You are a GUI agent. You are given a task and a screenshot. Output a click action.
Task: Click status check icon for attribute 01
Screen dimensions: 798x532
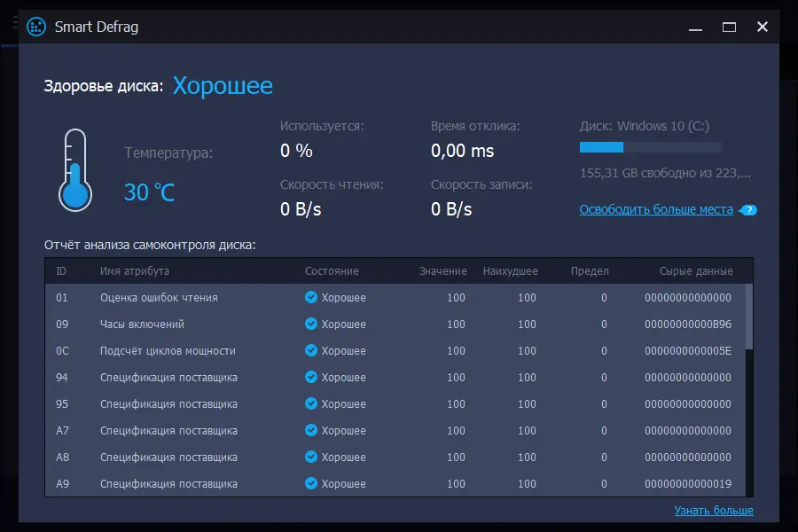coord(310,298)
